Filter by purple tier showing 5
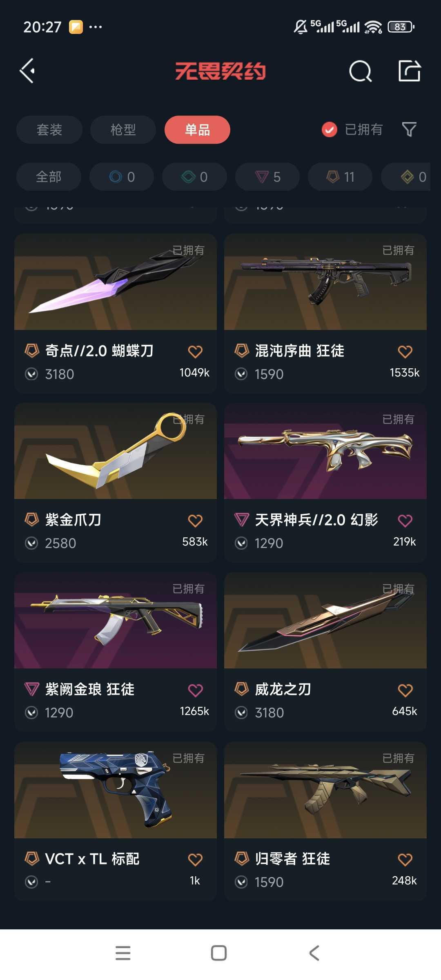Viewport: 441px width, 980px height. 267,177
